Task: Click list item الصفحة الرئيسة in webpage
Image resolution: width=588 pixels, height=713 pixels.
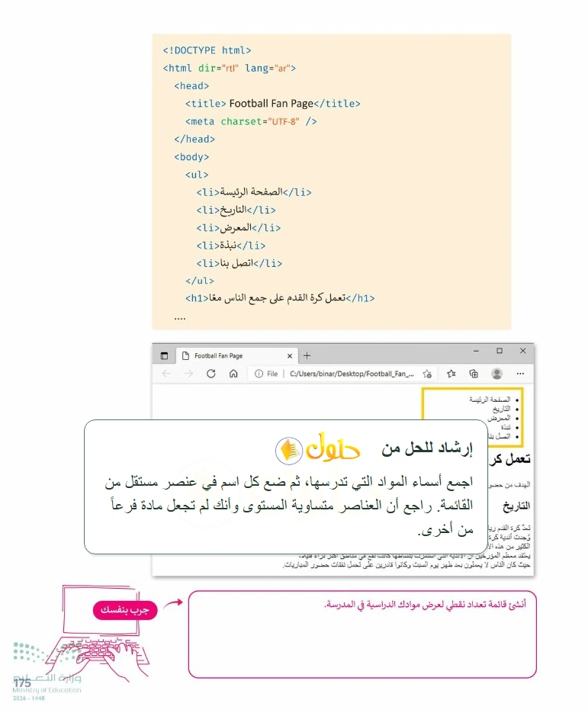Action: tap(490, 400)
